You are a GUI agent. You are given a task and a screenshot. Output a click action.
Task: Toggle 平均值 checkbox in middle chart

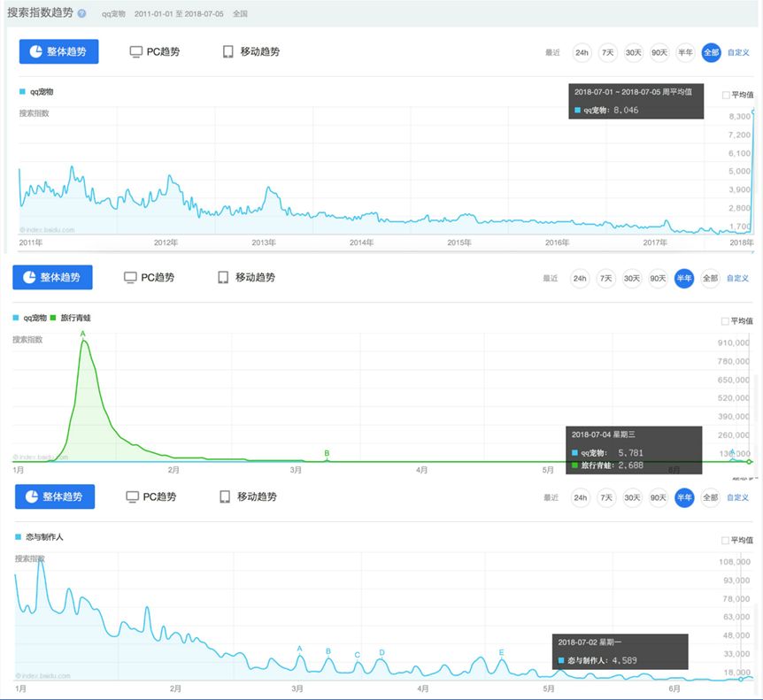(x=725, y=321)
